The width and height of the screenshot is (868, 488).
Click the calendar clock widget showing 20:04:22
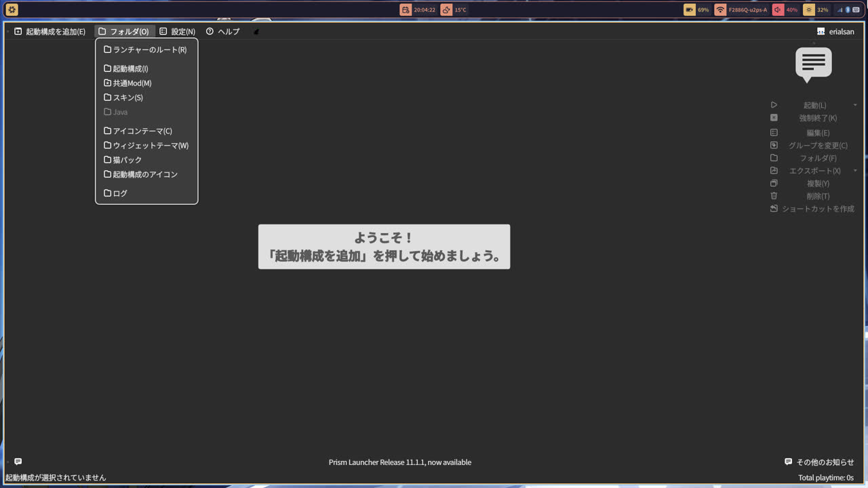418,9
